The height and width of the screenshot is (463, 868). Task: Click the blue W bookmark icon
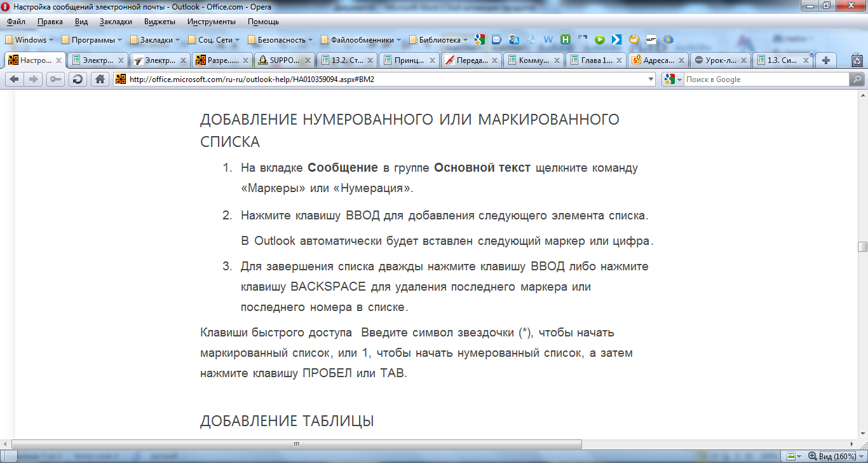pos(548,39)
